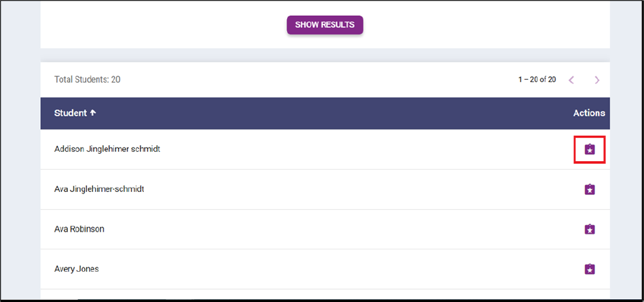Click the ascending sort arrow beside Student

93,113
